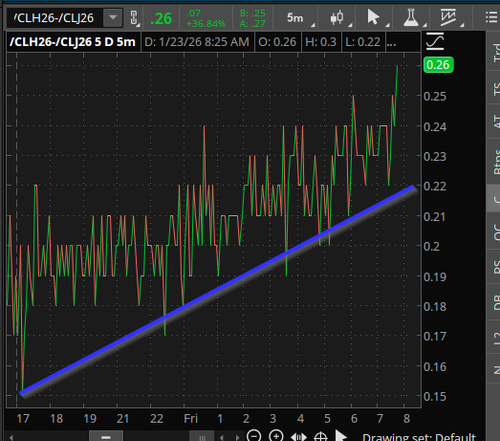Click the 17 date label on time axis

23,419
